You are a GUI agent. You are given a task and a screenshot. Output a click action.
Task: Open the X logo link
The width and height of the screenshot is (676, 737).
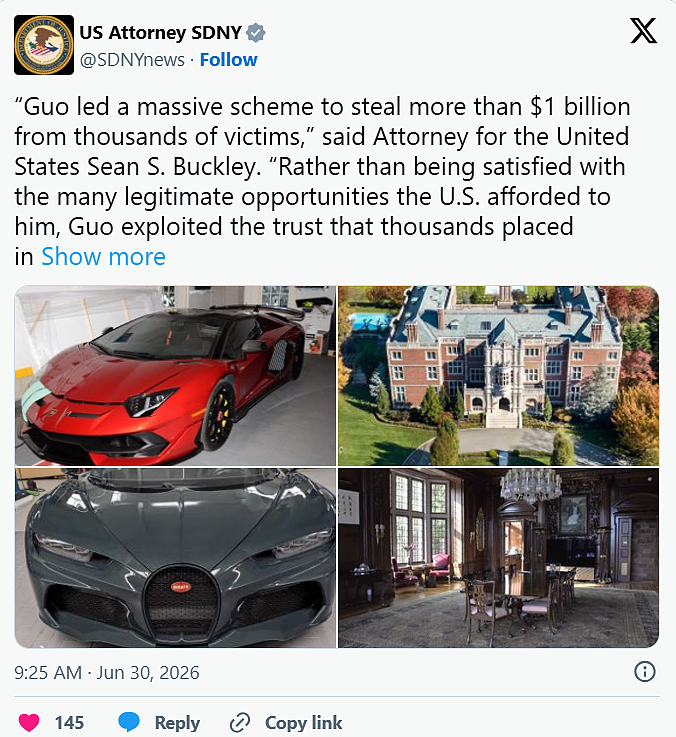click(x=643, y=31)
